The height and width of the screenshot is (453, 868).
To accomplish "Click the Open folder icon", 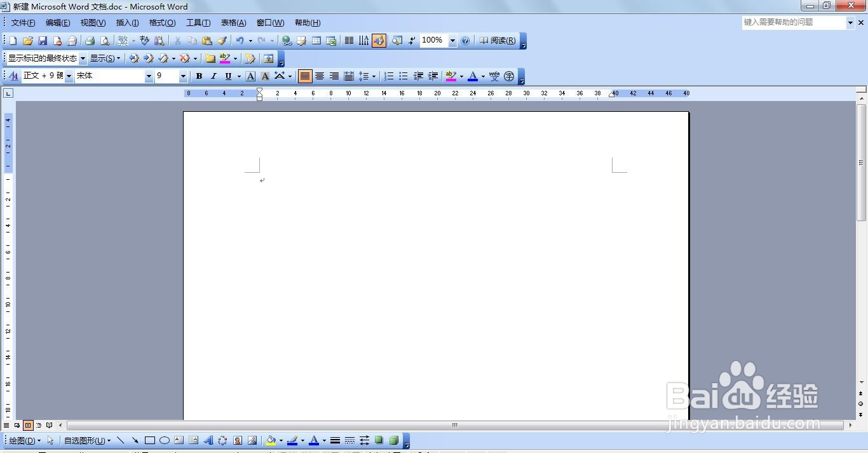I will point(28,41).
